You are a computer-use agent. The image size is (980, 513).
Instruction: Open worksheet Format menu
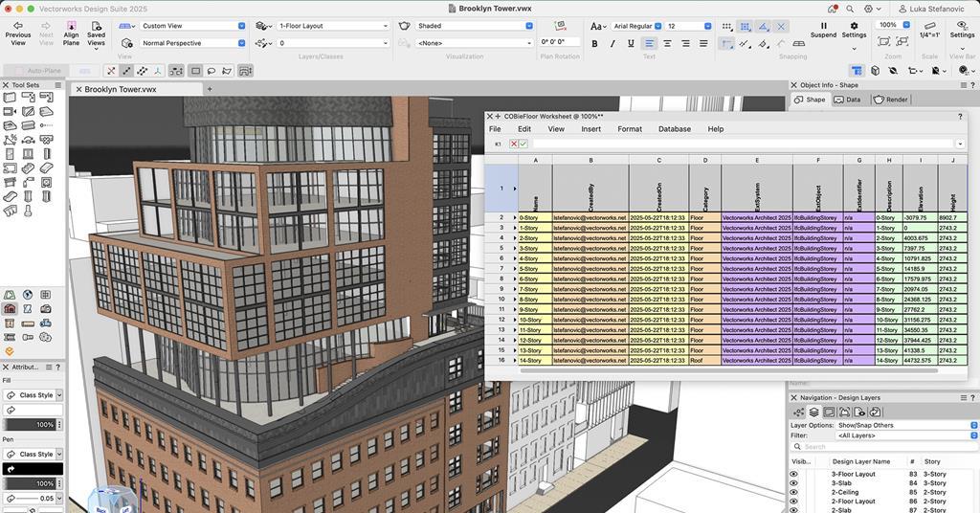point(630,128)
